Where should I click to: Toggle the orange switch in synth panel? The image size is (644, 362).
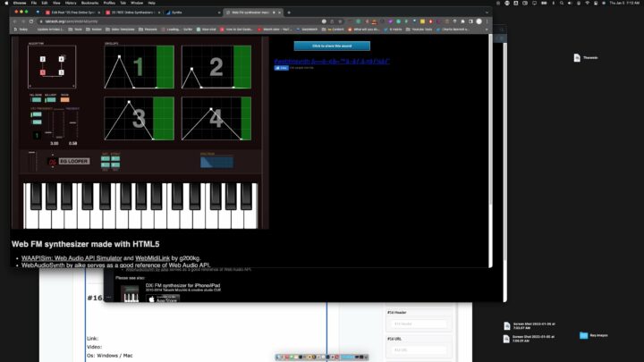point(66,99)
